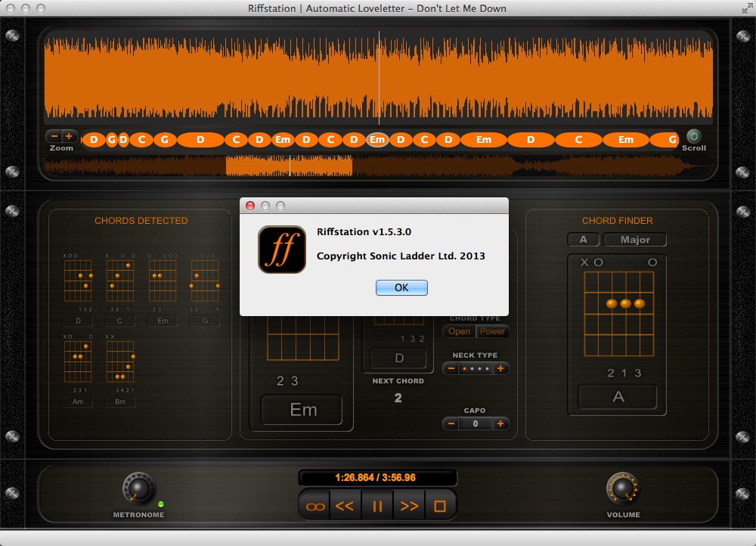Click the rewind button

click(345, 506)
